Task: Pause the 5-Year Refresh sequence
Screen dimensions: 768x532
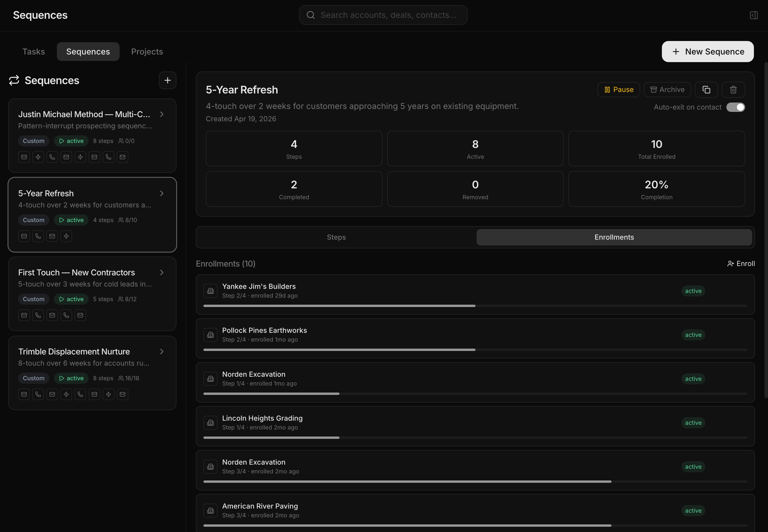Action: coord(619,90)
